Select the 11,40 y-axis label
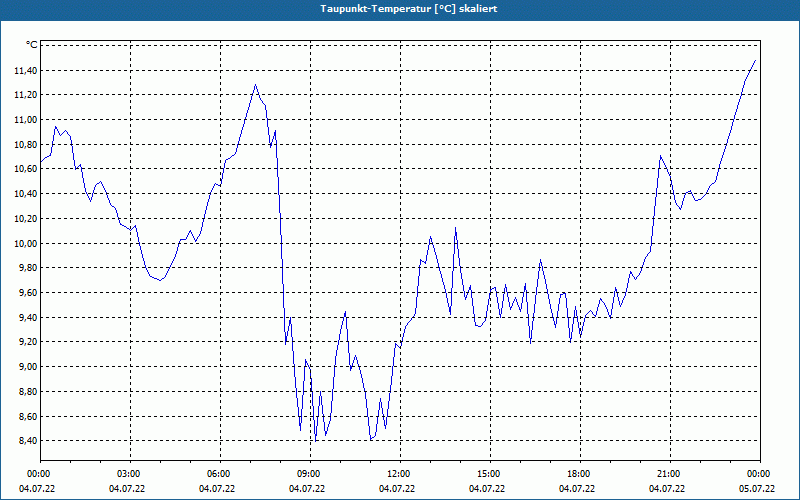This screenshot has width=800, height=500. coord(26,70)
